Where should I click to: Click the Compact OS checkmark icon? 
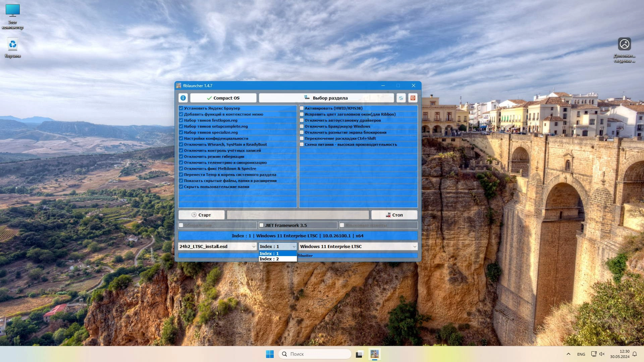click(208, 98)
